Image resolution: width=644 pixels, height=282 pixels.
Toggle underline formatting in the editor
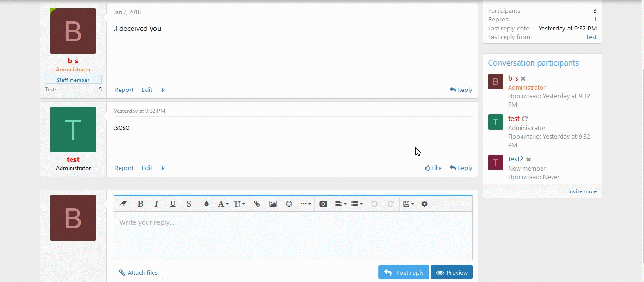coord(173,204)
